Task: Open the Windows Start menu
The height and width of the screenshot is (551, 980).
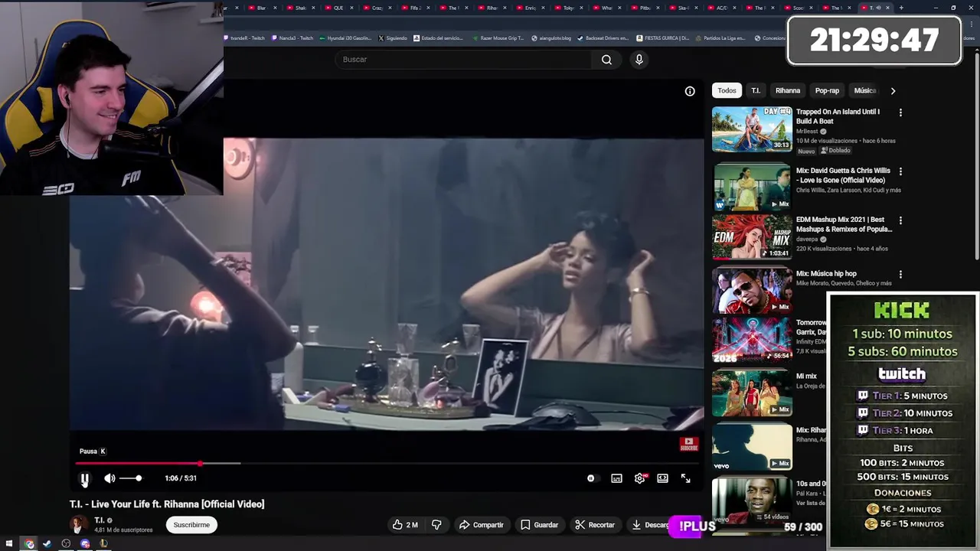Action: coord(9,544)
